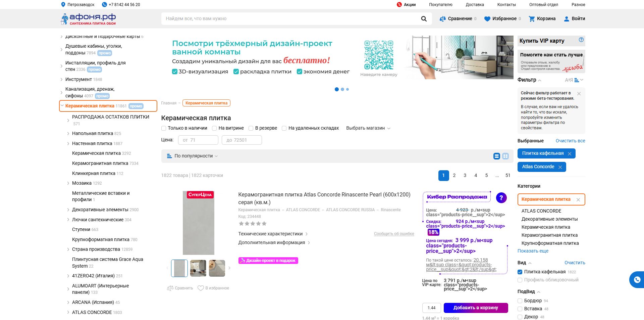
Task: Open Избранное via the heart icon
Action: [x=487, y=18]
